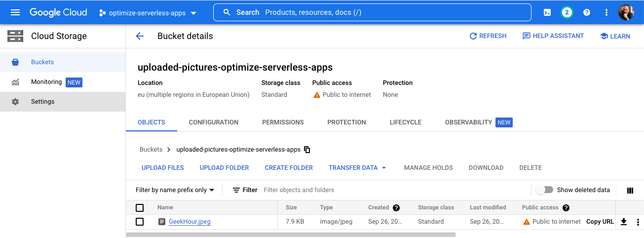Go back using the arrow icon

click(x=140, y=36)
